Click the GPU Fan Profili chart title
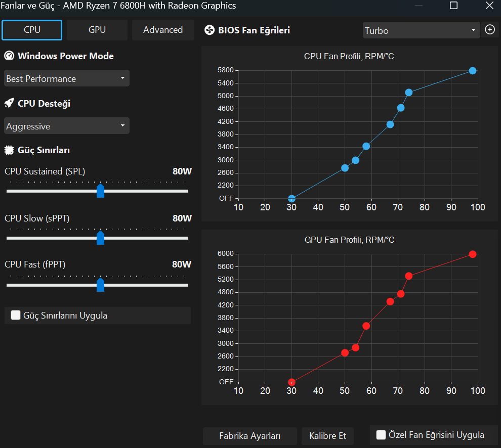 pyautogui.click(x=349, y=240)
